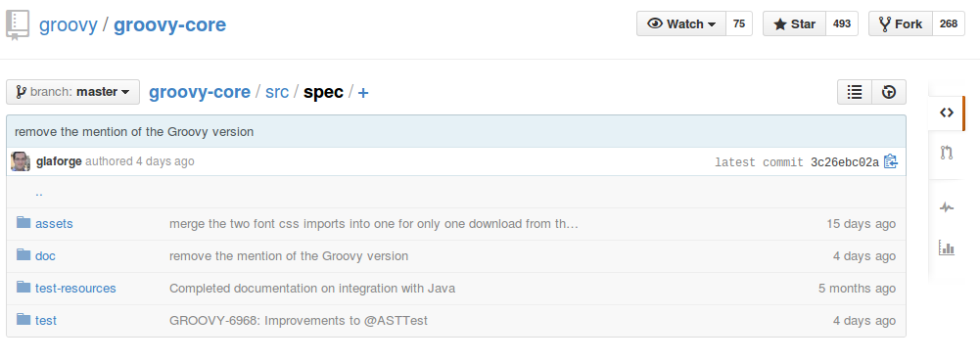Open the test folder

tap(46, 321)
